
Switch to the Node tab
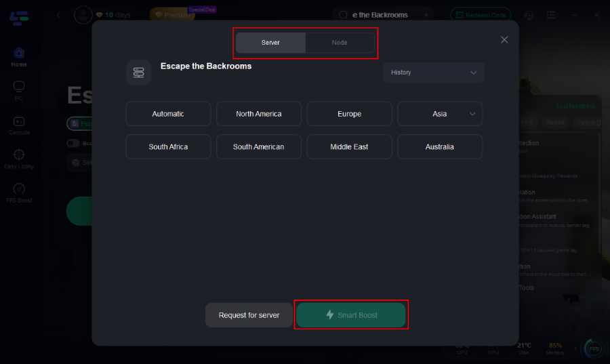[x=340, y=43]
